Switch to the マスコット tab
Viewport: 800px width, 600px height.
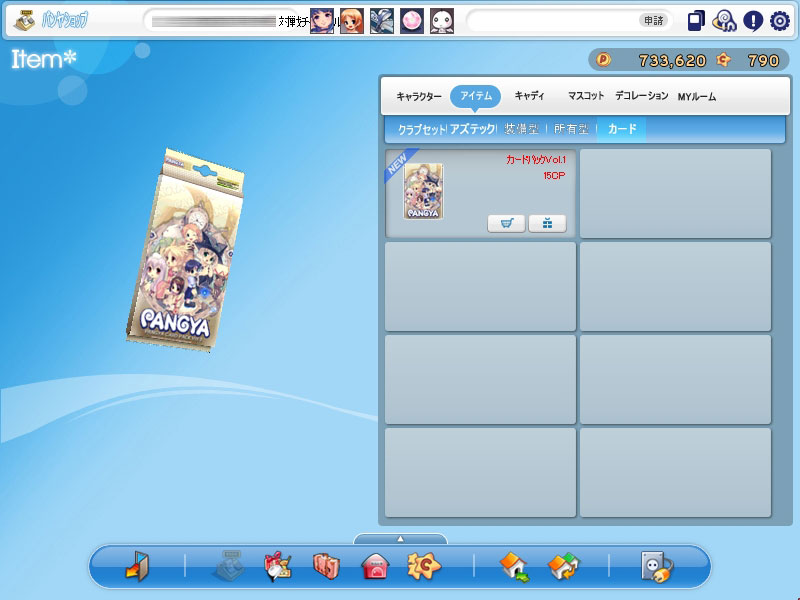tap(586, 96)
